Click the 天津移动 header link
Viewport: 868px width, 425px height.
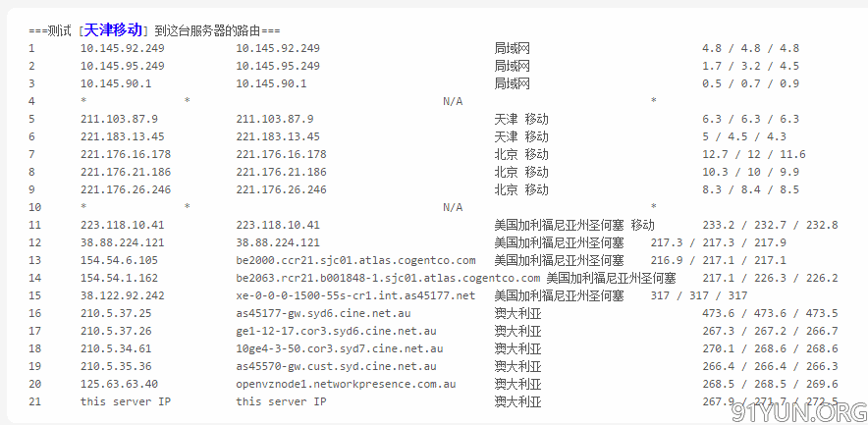click(x=113, y=29)
